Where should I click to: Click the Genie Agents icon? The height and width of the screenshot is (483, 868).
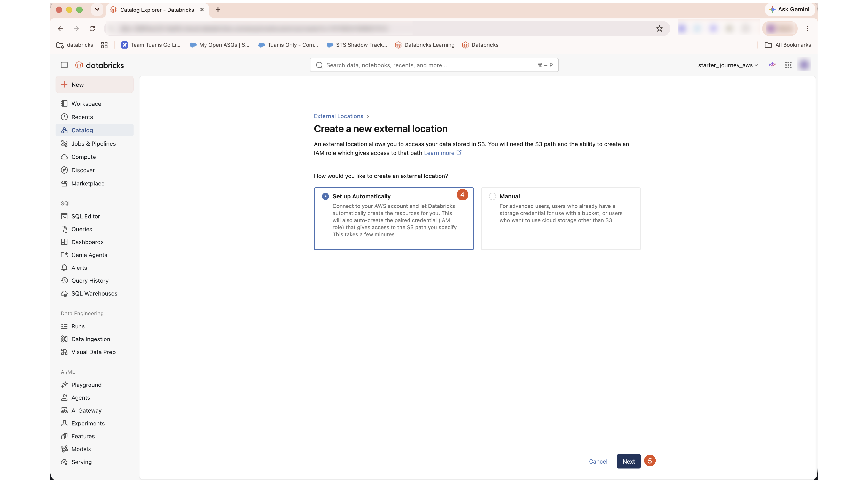64,255
